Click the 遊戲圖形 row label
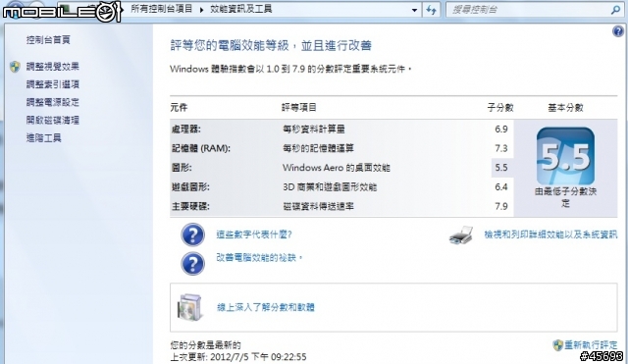Screen dimensions: 628x364 coord(190,186)
